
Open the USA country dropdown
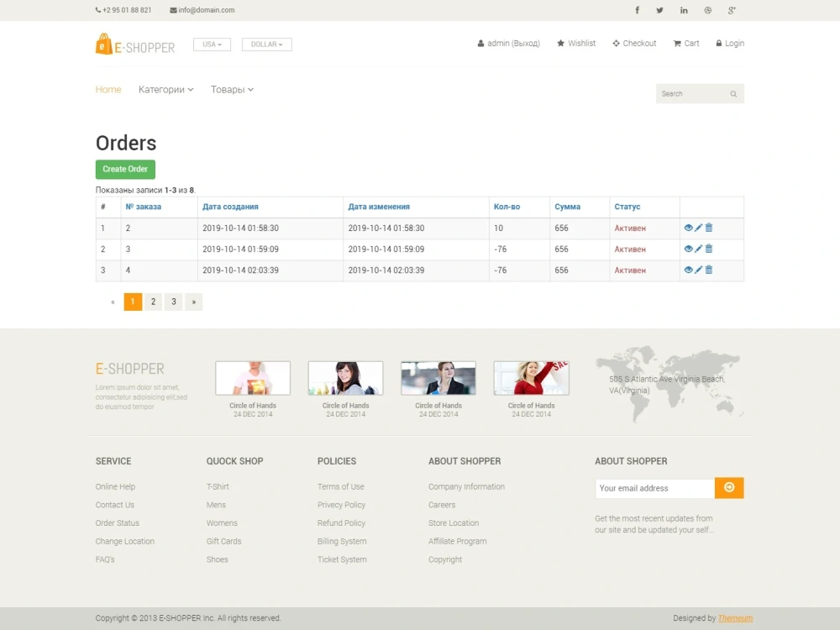212,44
